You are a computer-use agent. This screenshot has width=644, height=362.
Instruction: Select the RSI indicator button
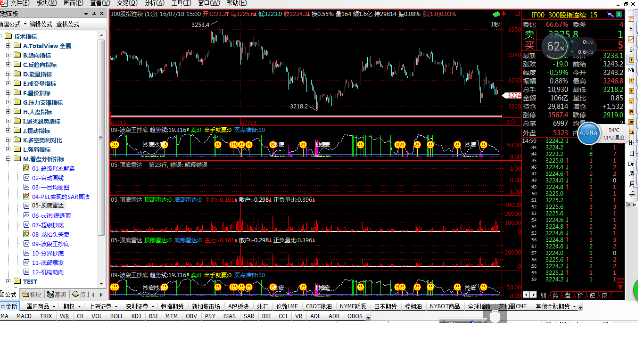pos(153,316)
